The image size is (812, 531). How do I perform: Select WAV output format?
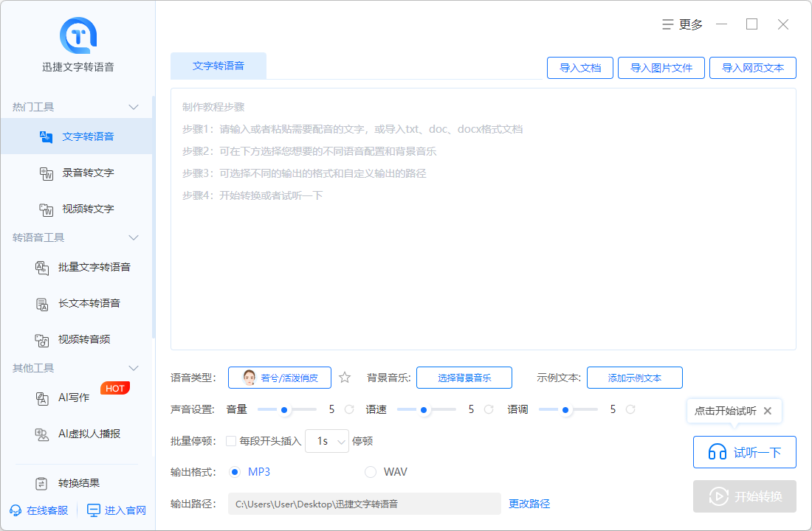coord(371,472)
